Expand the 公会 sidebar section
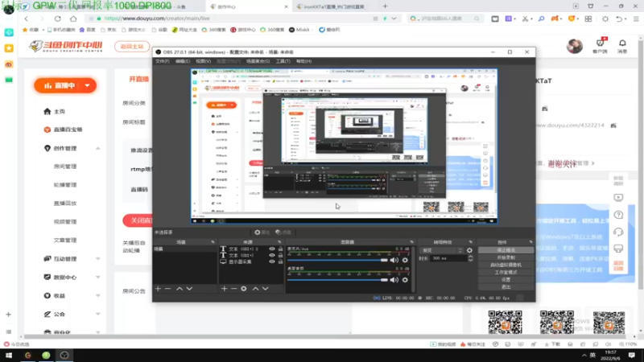644x362 pixels. pos(97,314)
